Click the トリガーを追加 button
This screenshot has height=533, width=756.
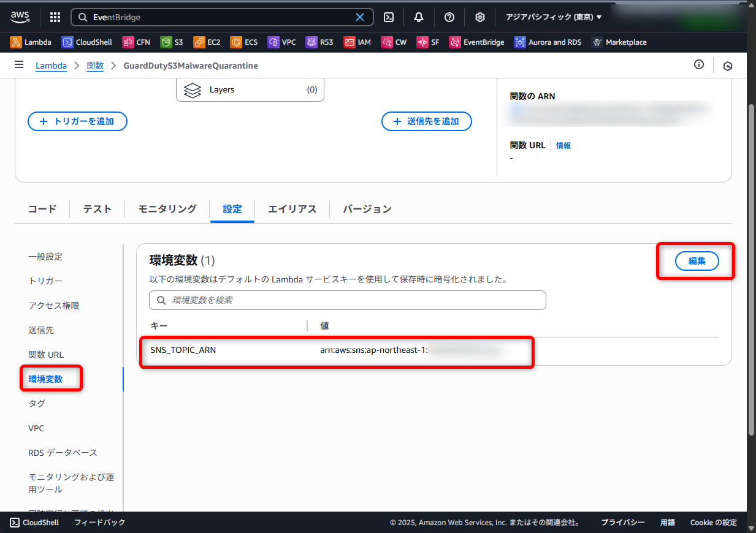(x=77, y=121)
